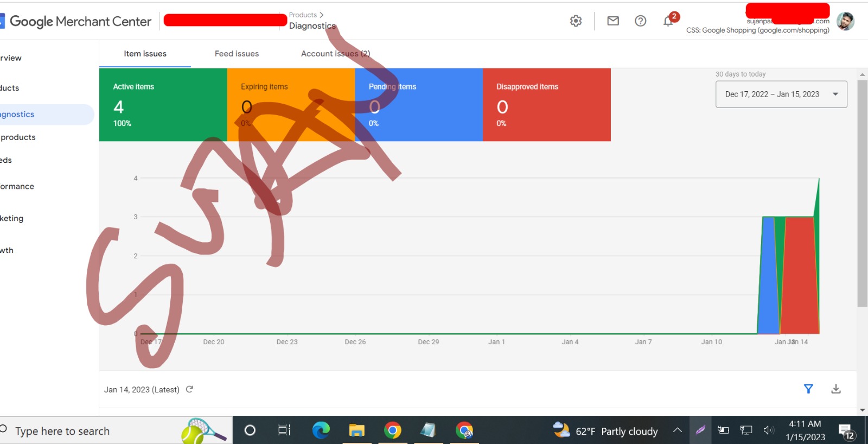Open the notepad app icon in taskbar
The height and width of the screenshot is (444, 868).
[x=428, y=430]
